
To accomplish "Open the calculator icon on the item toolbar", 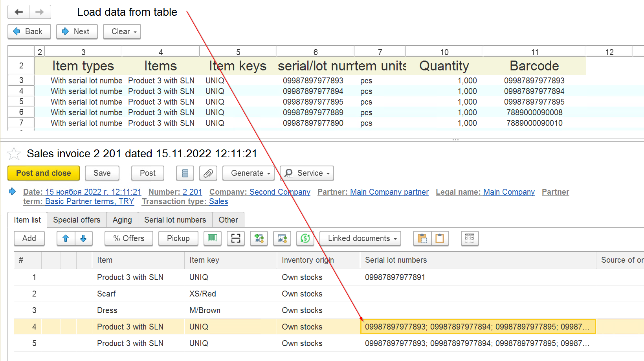I will click(470, 238).
